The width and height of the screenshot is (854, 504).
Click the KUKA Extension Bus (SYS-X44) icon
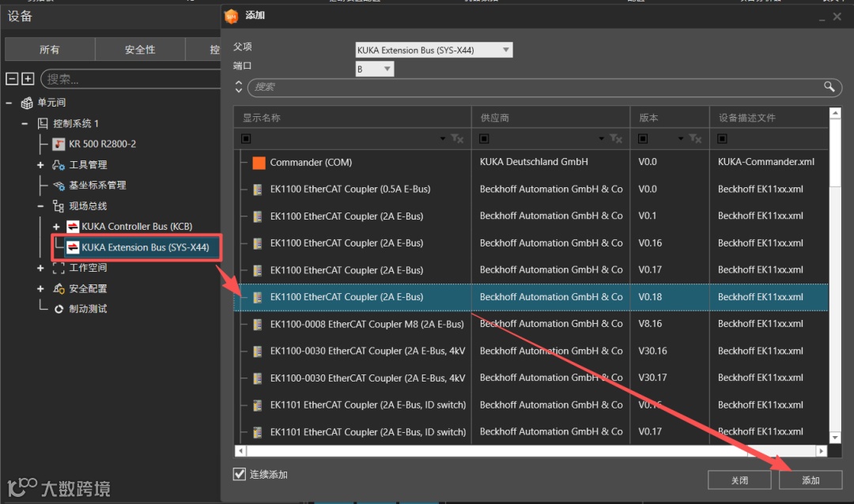(73, 247)
